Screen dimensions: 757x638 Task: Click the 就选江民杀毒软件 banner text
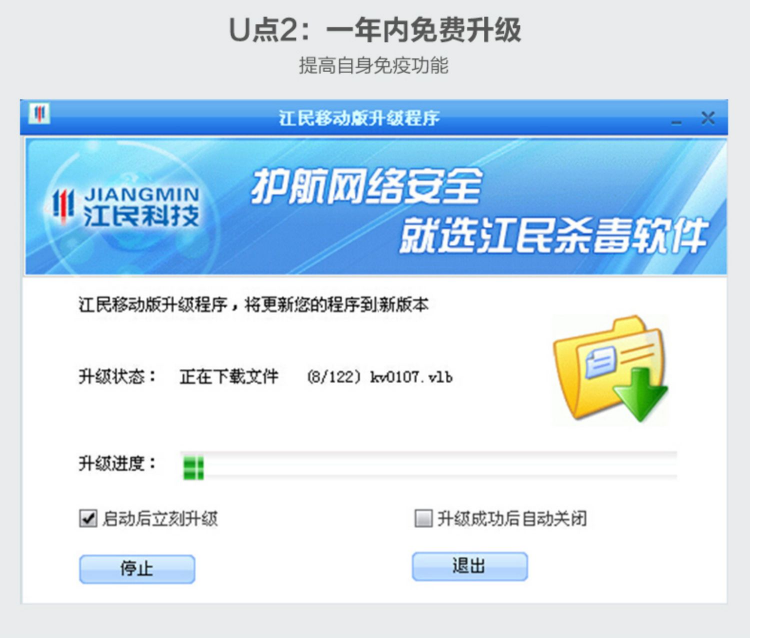(552, 237)
